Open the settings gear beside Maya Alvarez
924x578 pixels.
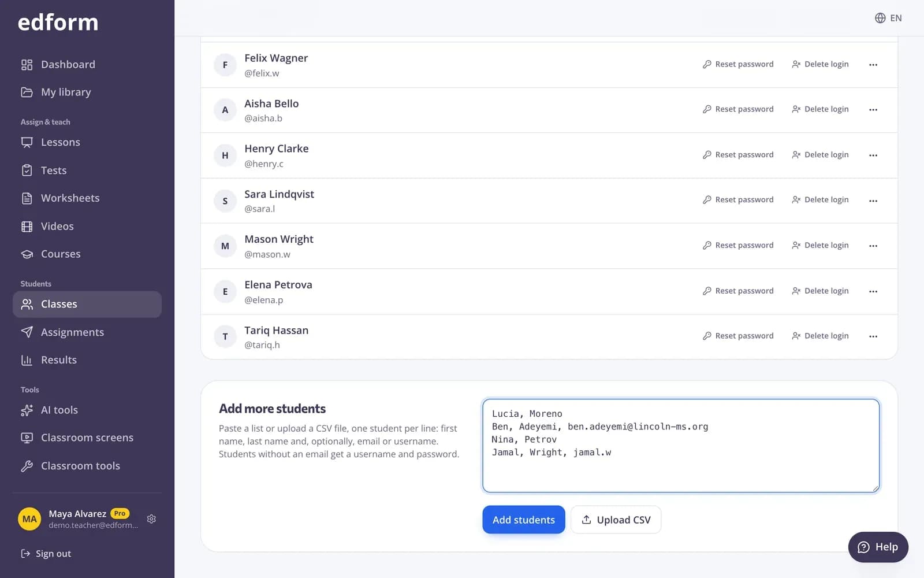click(x=151, y=519)
